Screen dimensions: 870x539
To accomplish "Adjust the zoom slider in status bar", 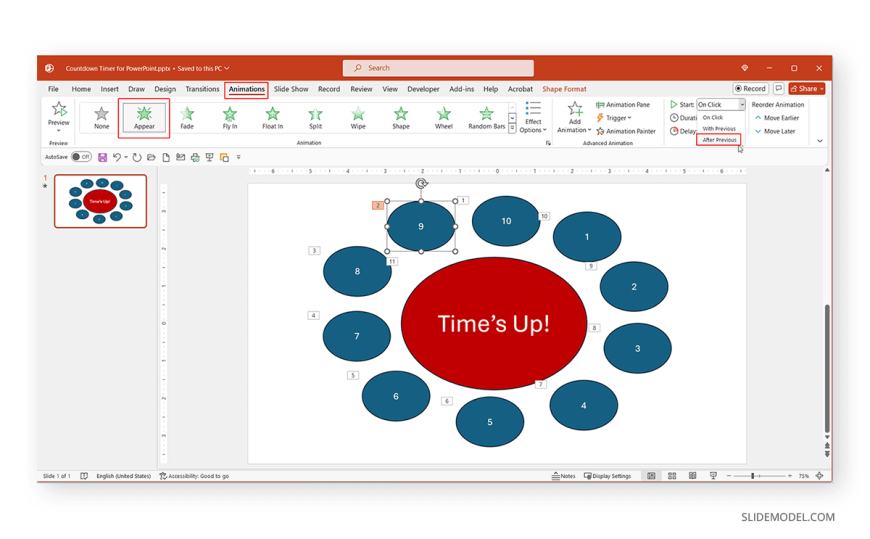I will (753, 476).
